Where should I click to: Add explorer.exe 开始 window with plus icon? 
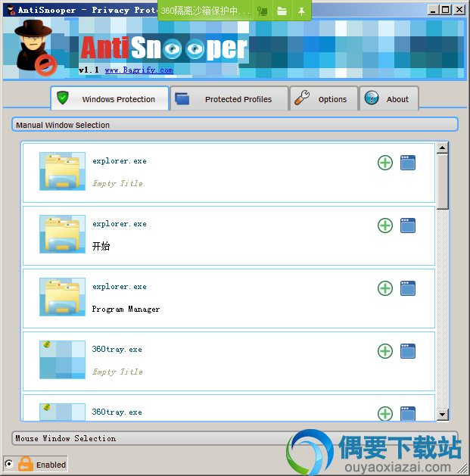pos(385,226)
